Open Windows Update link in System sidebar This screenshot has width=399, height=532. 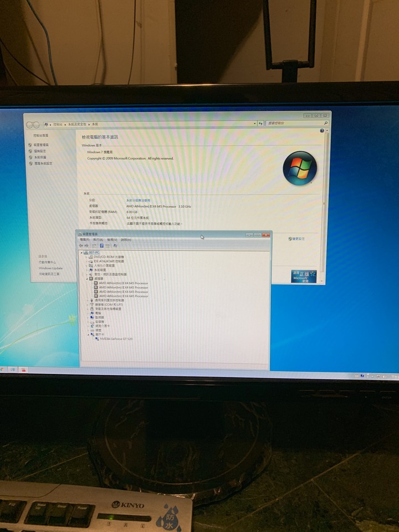(50, 268)
